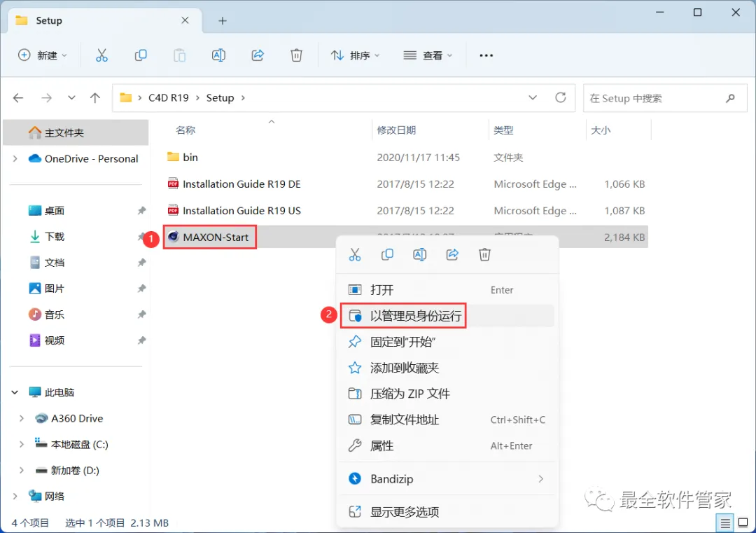The width and height of the screenshot is (756, 533).
Task: Add a new tab with the plus button
Action: click(x=223, y=21)
